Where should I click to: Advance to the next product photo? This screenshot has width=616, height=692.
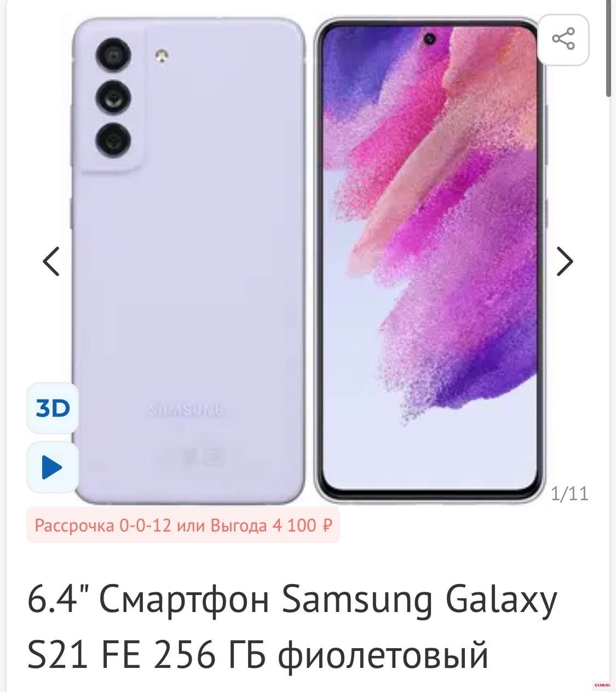[565, 261]
